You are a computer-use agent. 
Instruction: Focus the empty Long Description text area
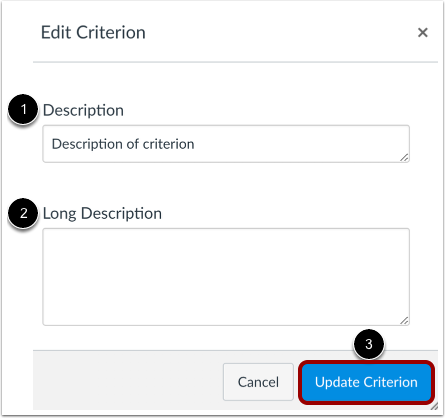click(x=226, y=277)
